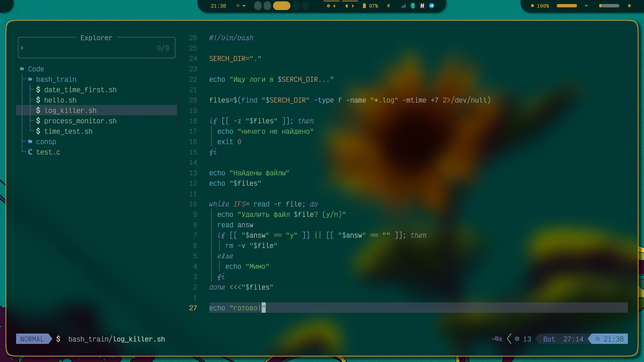
Task: Click the 27:14 cursor position in statusline
Action: tap(573, 339)
